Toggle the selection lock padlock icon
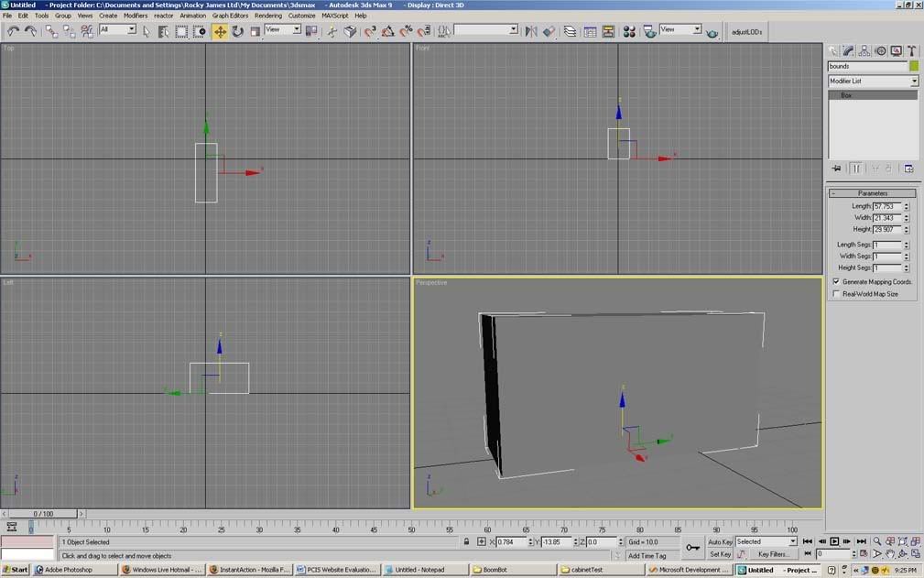Screen dimensions: 924x578 [467, 542]
